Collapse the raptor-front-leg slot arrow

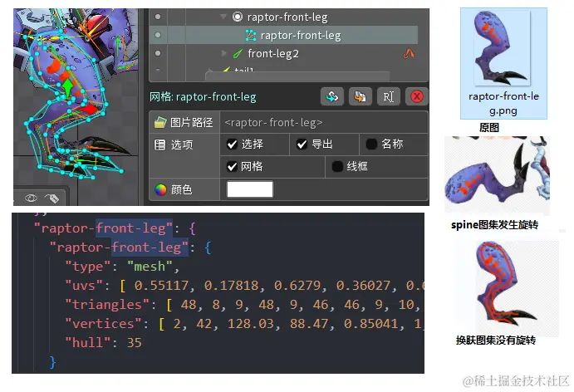point(223,17)
